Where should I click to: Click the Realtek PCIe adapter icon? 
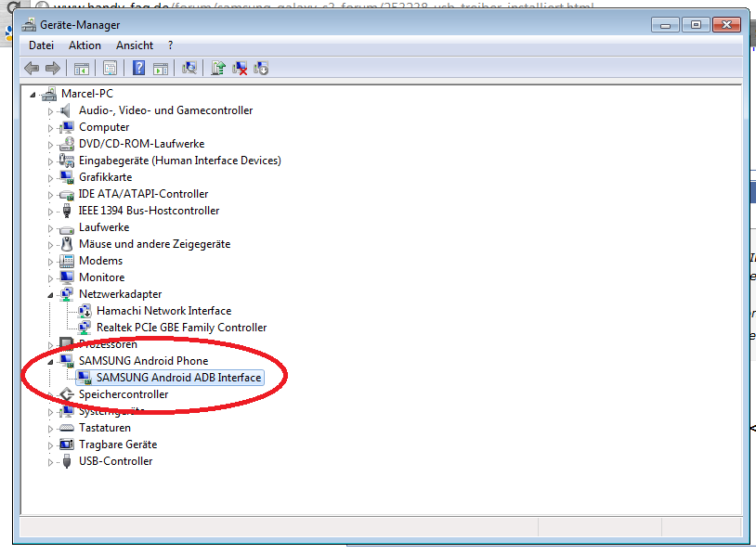click(85, 328)
